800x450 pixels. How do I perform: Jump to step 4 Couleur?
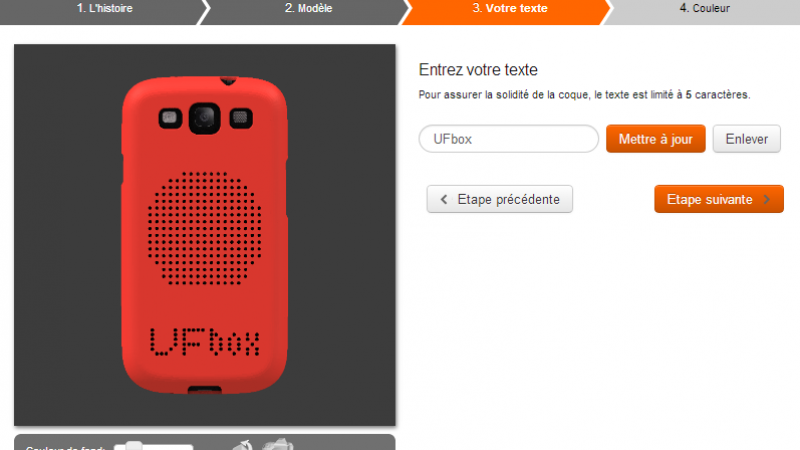704,10
